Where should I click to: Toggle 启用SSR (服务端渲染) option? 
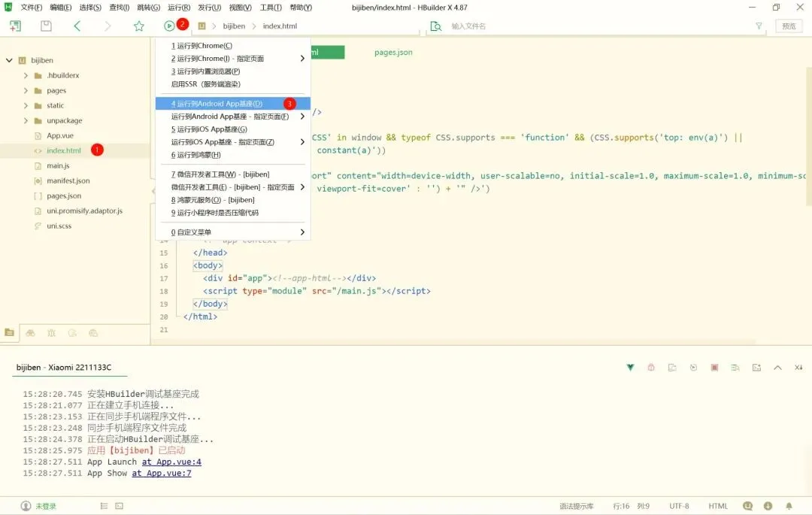(x=233, y=84)
